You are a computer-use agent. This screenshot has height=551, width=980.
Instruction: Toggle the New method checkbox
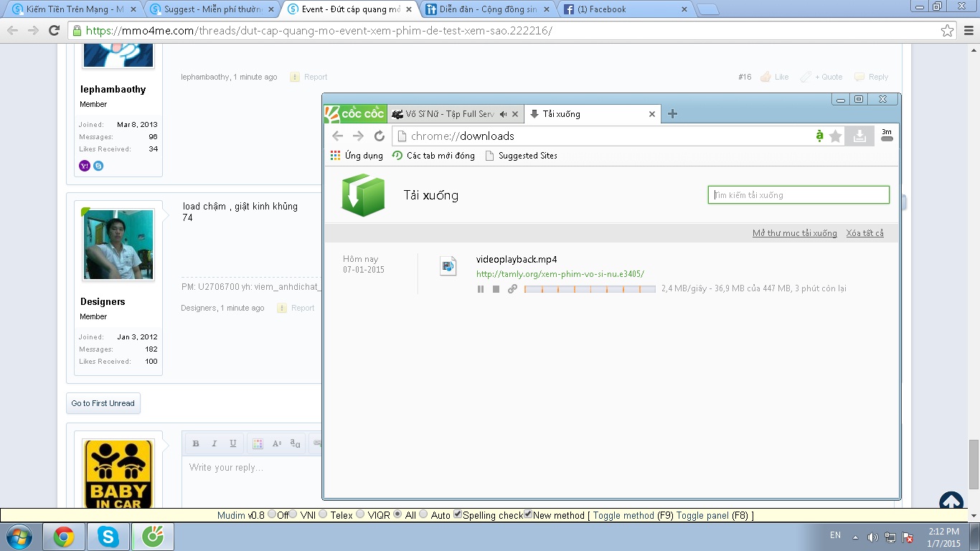(528, 514)
